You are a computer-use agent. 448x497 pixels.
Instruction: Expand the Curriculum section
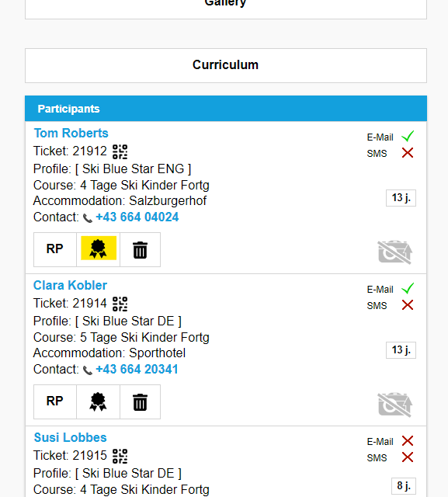[226, 65]
